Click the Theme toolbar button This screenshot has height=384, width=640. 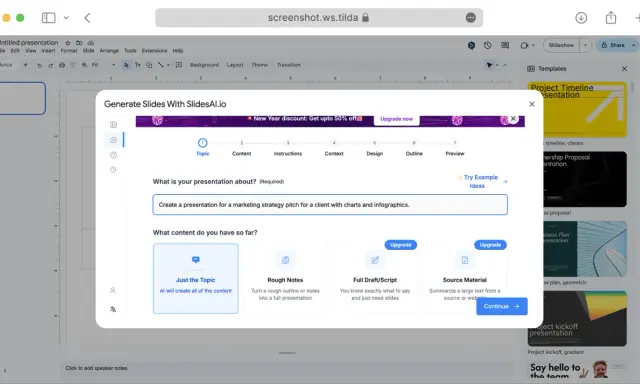[260, 65]
